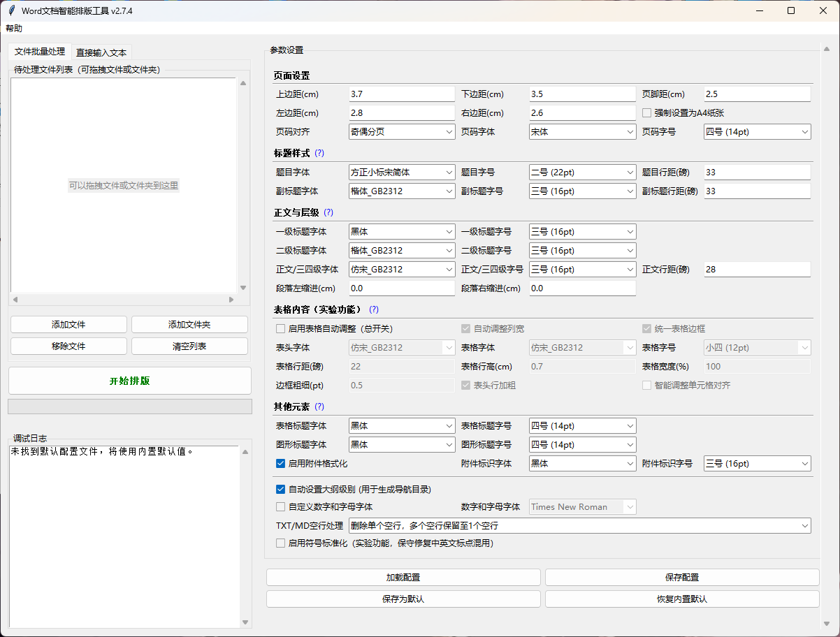Click 恢复内置默认 button
The height and width of the screenshot is (637, 840).
682,599
